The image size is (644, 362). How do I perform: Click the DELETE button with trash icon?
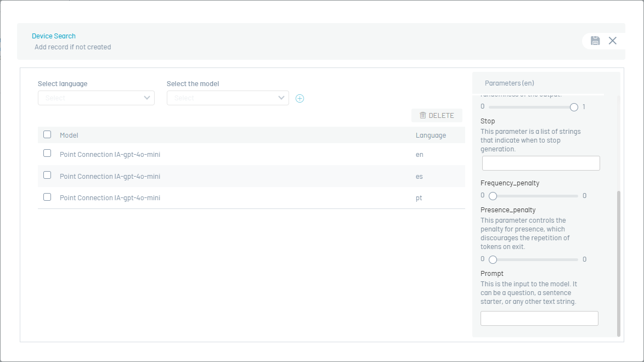tap(437, 115)
